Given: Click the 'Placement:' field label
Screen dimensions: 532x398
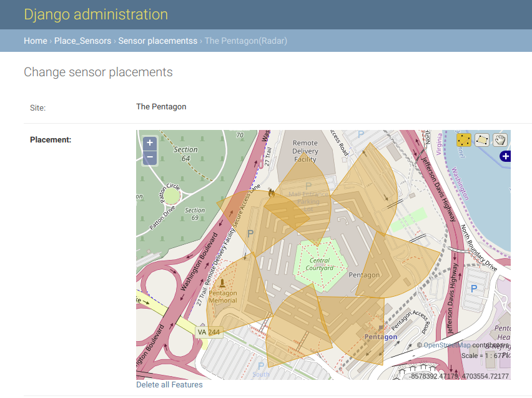Looking at the screenshot, I should 51,139.
